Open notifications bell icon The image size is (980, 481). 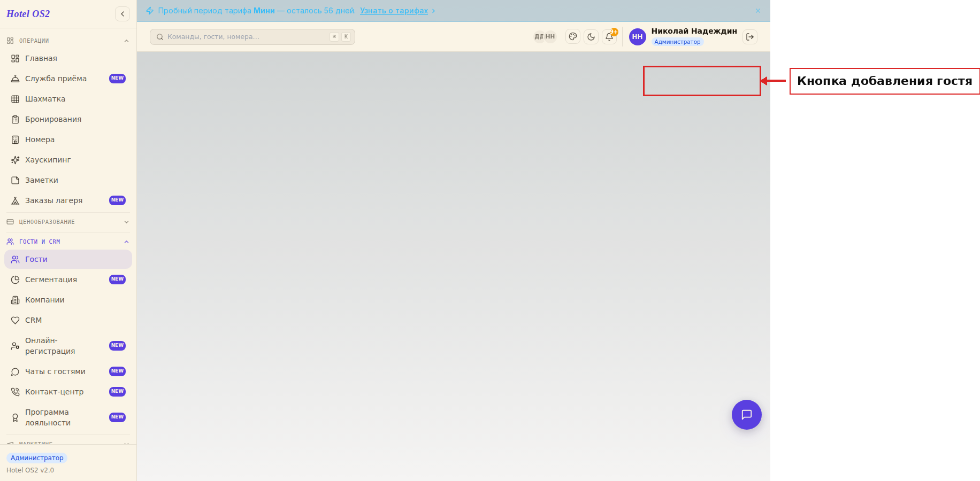(x=609, y=37)
